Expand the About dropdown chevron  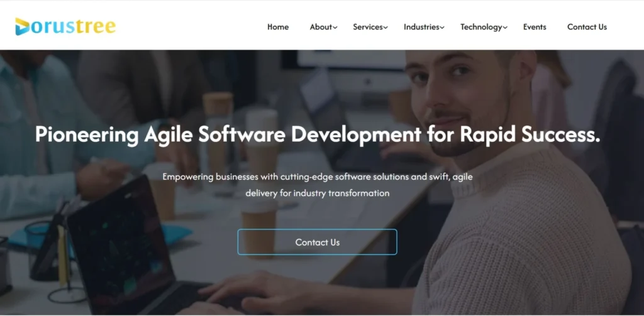tap(335, 28)
